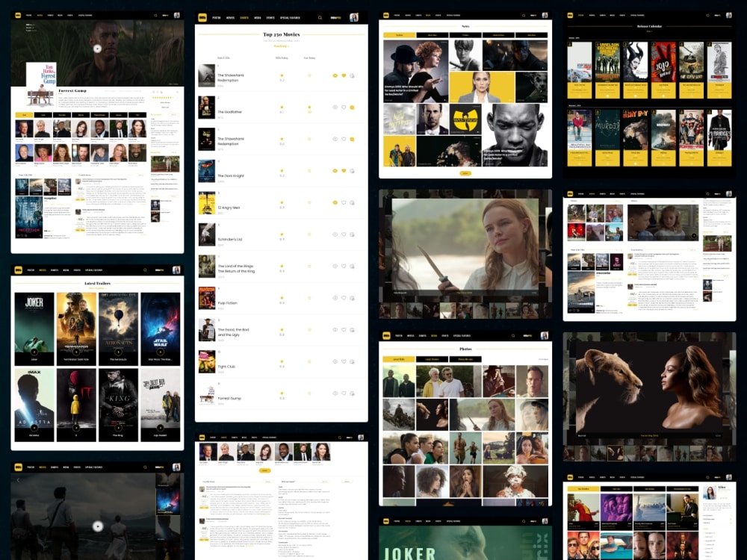The height and width of the screenshot is (560, 747).
Task: Play The King trailer in Latest Trailers
Action: pos(118,428)
